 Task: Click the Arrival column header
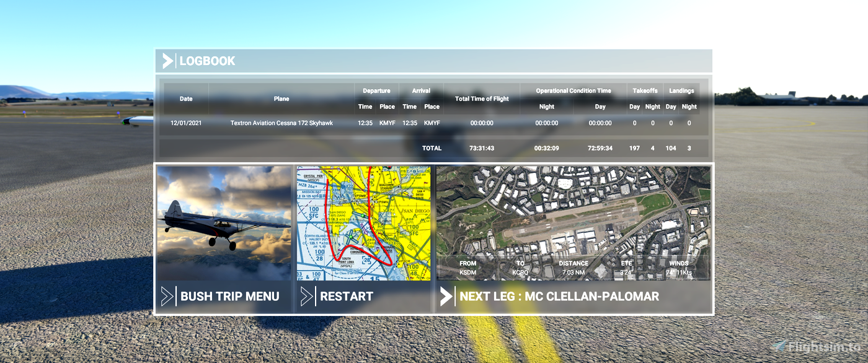(421, 91)
